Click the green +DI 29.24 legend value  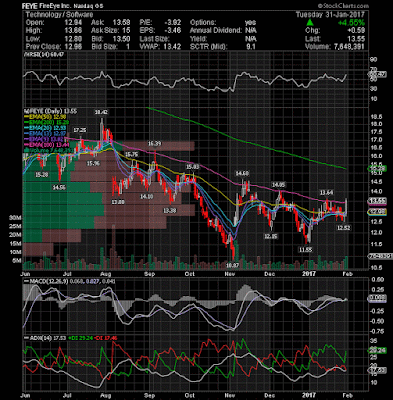[81, 338]
